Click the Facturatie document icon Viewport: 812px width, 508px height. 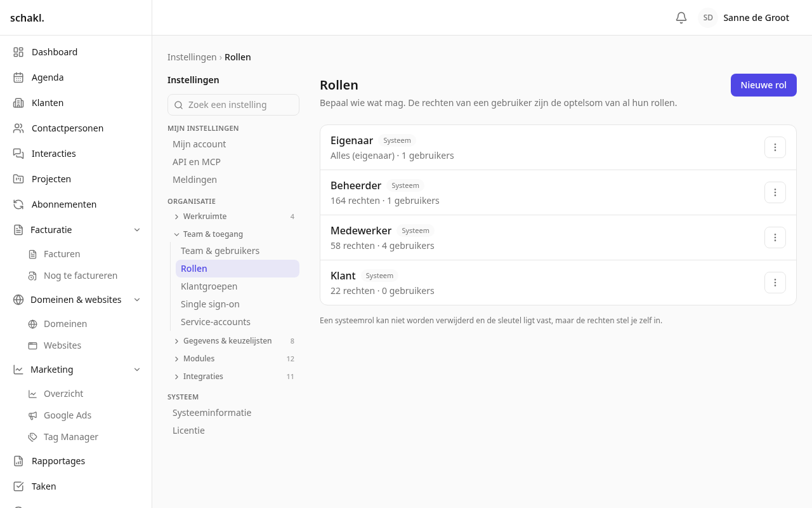(18, 230)
